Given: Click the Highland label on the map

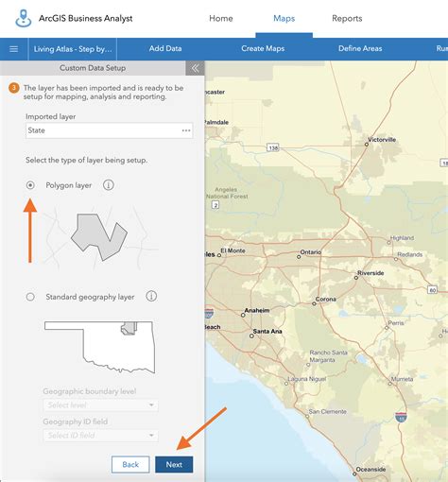Looking at the screenshot, I should point(402,238).
